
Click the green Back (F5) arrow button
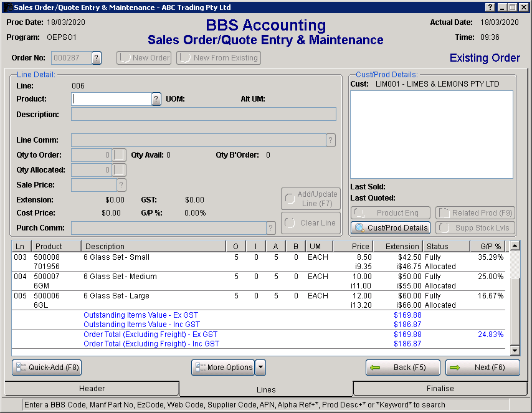[x=402, y=368]
